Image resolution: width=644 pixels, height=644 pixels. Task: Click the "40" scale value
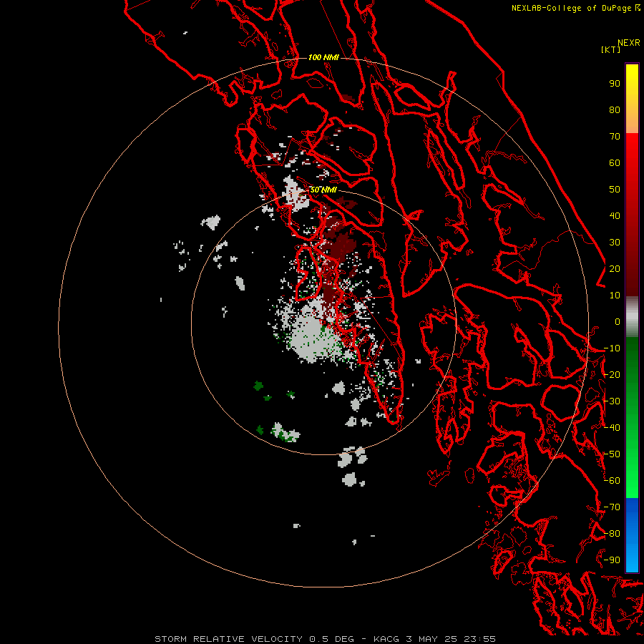point(615,215)
